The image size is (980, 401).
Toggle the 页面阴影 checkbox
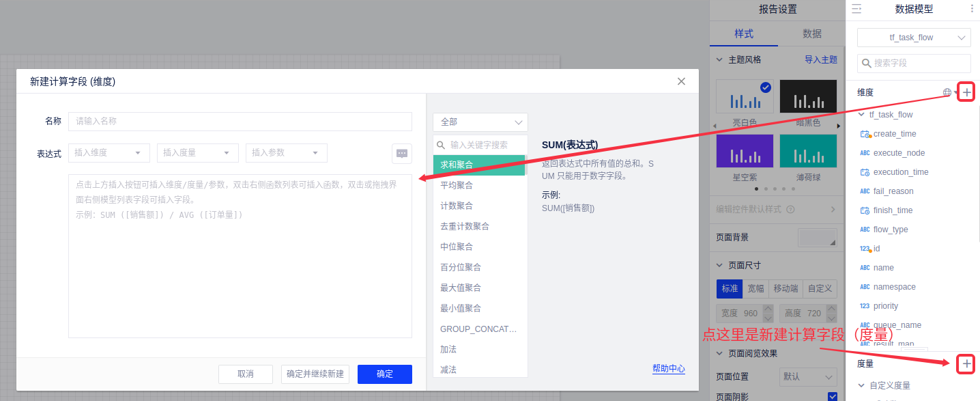point(832,397)
